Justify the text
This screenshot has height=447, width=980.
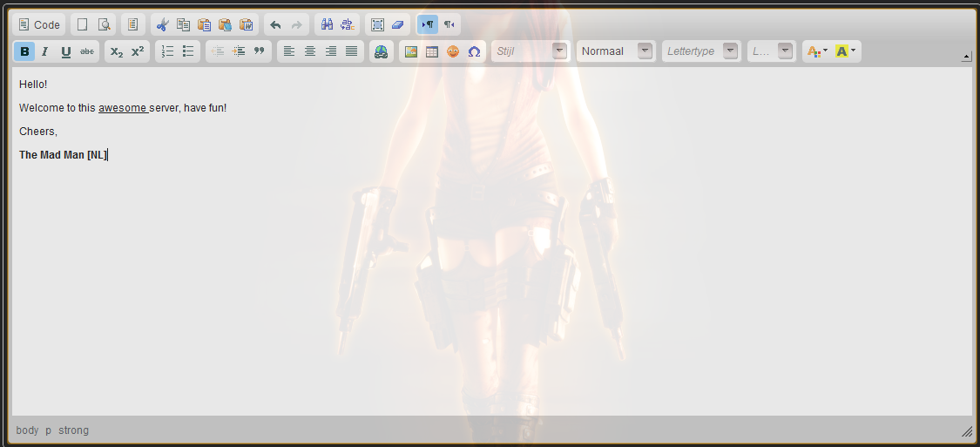point(352,51)
